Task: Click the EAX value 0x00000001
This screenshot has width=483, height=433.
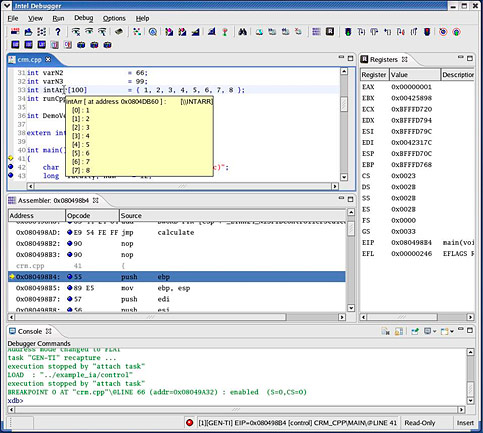Action: (x=411, y=87)
